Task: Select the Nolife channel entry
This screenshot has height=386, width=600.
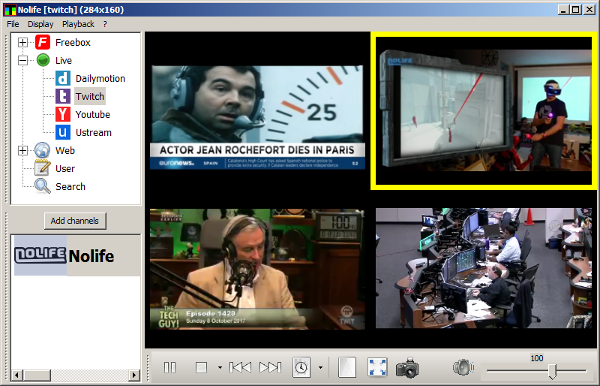Action: coord(77,256)
